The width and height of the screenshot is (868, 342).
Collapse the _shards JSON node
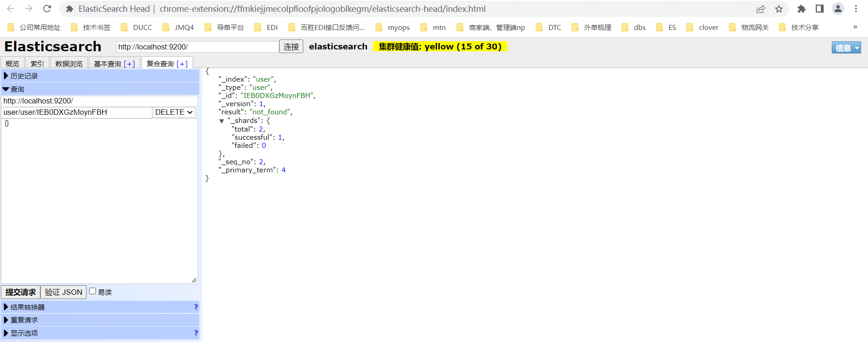[222, 121]
